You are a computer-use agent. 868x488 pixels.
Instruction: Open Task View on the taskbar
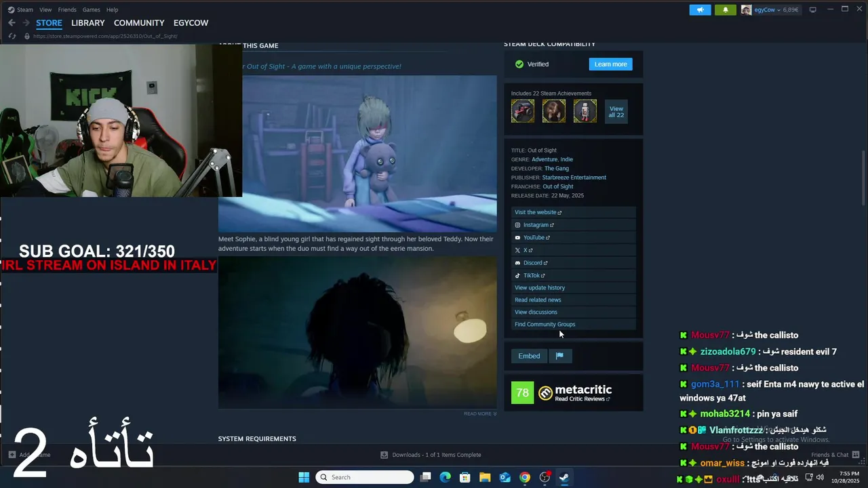[x=425, y=477]
